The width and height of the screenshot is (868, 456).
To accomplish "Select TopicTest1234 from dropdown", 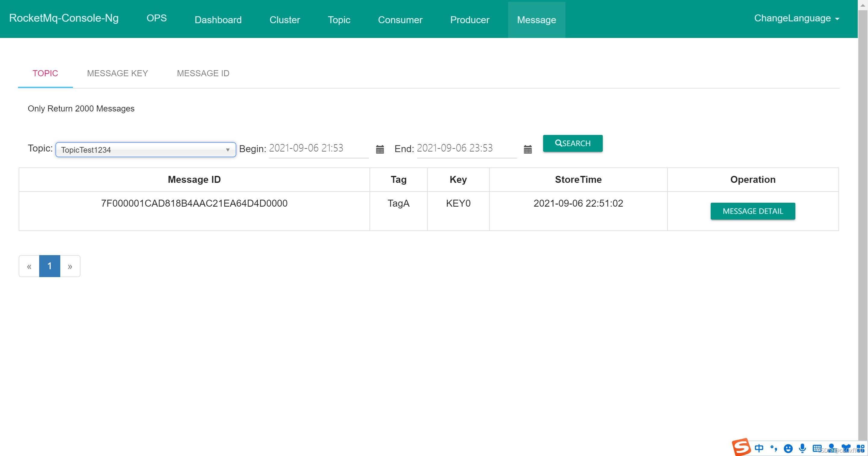I will click(145, 149).
